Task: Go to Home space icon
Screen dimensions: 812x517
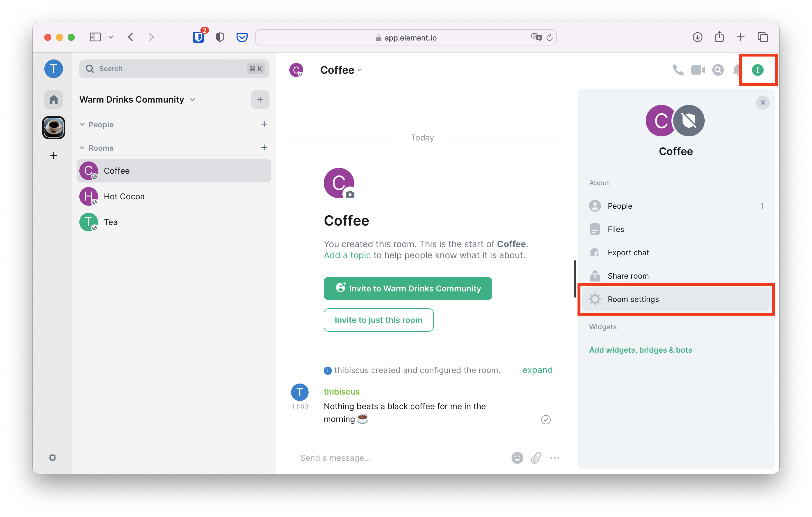Action: click(x=54, y=100)
